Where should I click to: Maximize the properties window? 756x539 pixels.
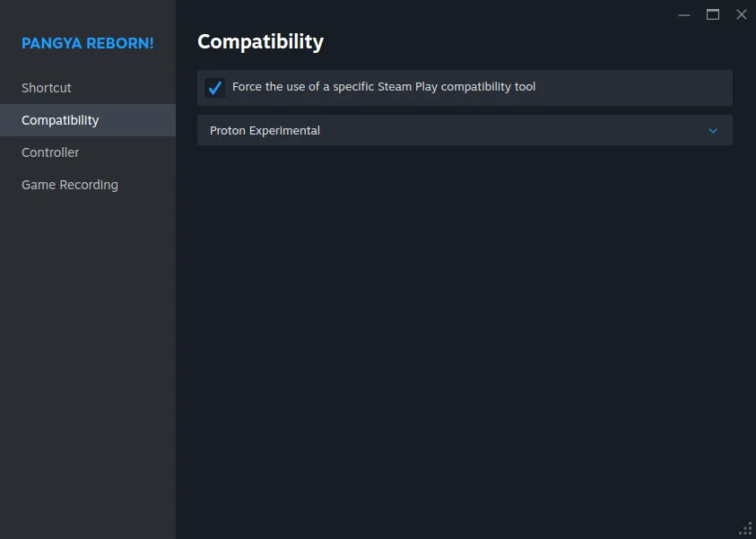coord(713,15)
